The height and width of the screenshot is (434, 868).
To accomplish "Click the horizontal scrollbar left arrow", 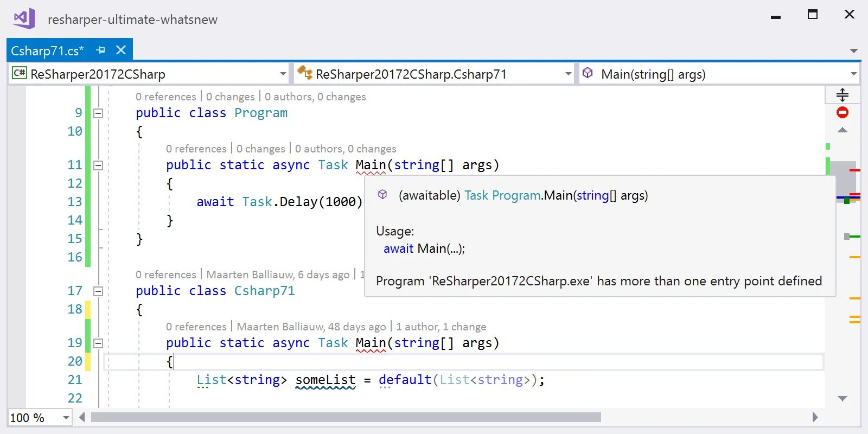I will pos(82,417).
